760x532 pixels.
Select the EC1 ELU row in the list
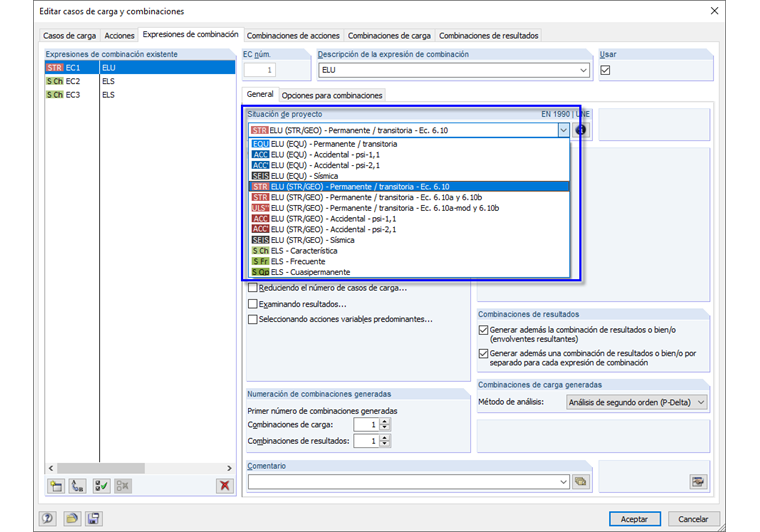pos(140,67)
